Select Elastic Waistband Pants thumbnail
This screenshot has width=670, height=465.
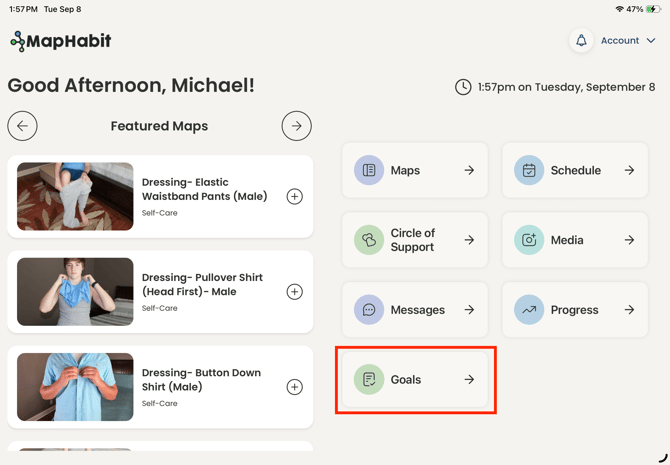point(75,197)
